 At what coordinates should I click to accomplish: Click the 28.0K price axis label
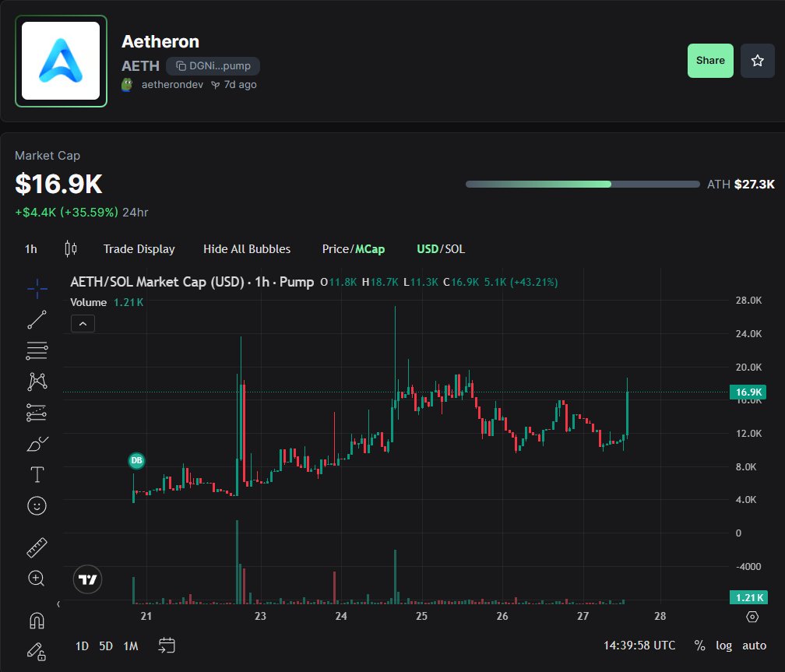coord(748,301)
